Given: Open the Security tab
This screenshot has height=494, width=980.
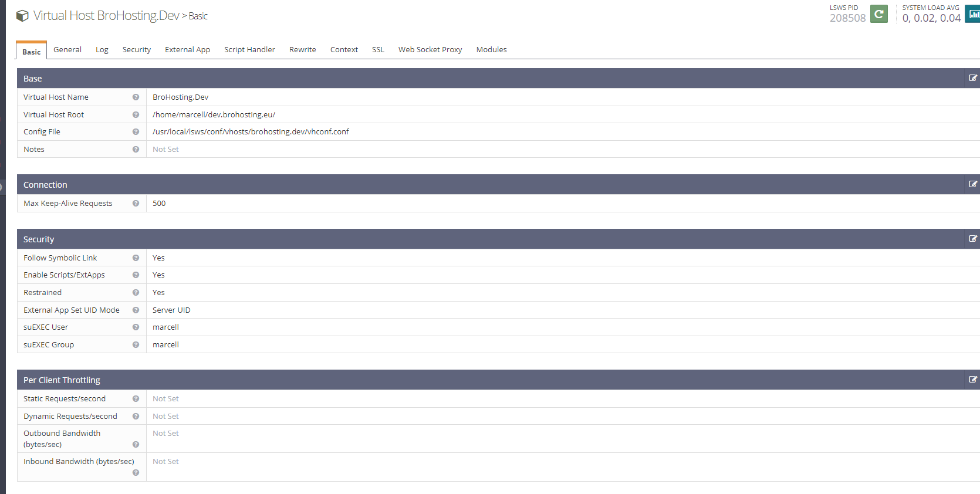Looking at the screenshot, I should click(x=137, y=50).
